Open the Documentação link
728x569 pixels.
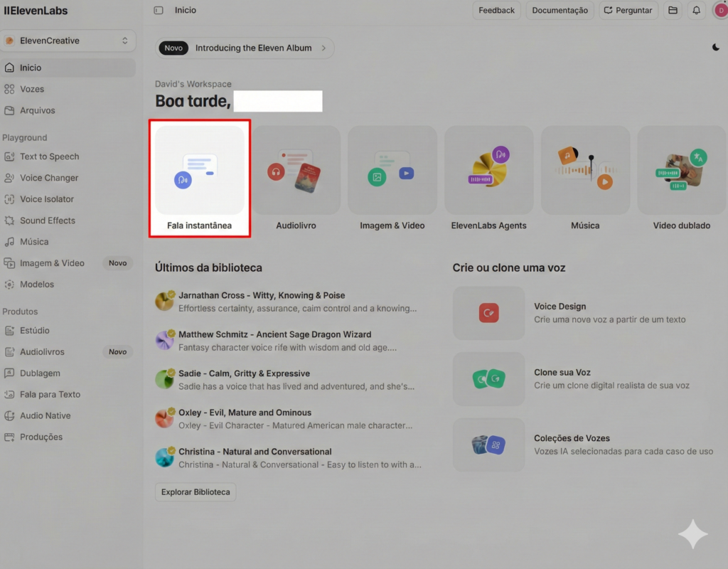tap(560, 11)
